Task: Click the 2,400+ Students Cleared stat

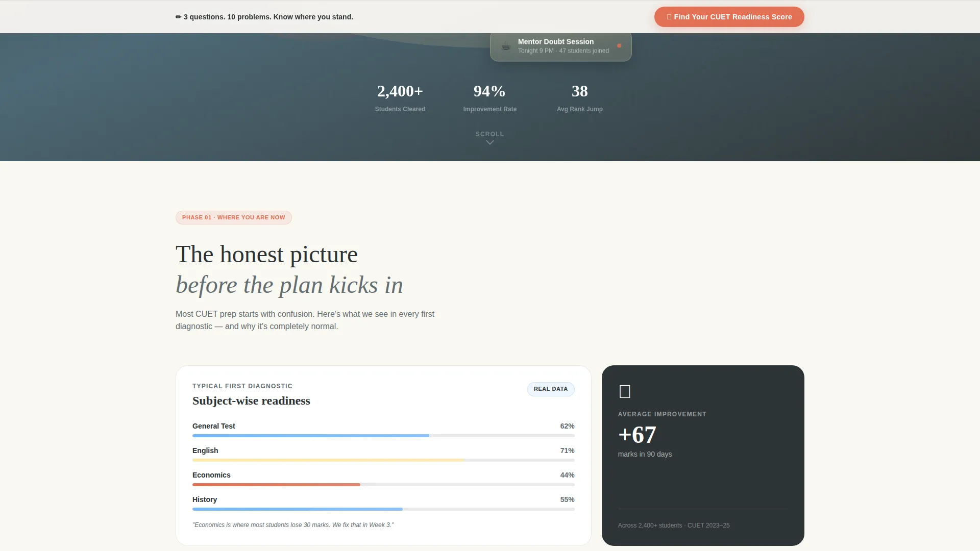Action: click(x=400, y=98)
